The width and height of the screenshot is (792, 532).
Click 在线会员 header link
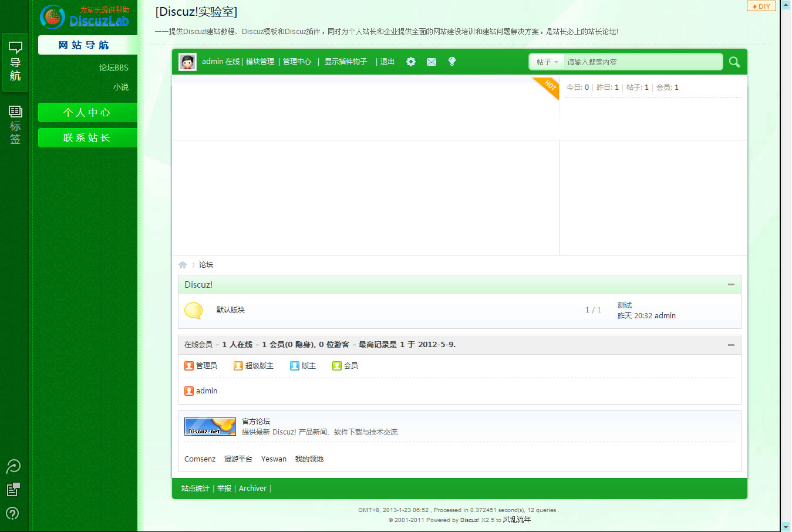click(198, 345)
